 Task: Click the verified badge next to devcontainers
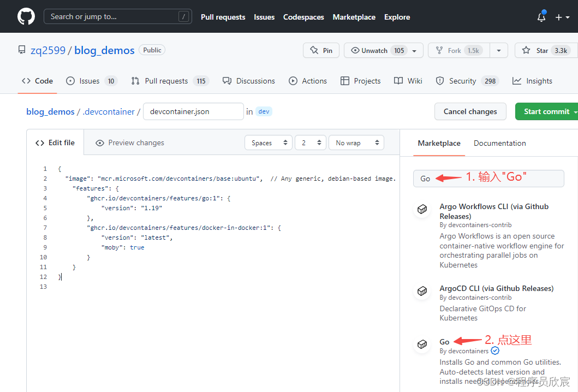point(495,351)
